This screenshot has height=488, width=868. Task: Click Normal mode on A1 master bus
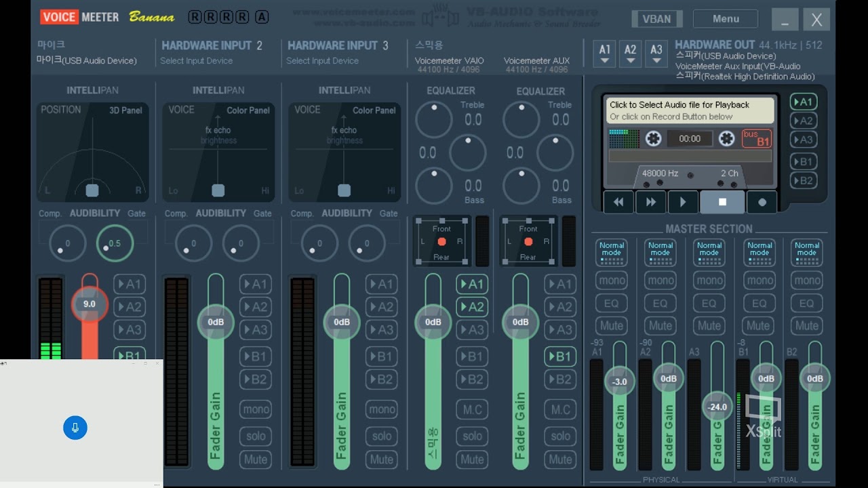[x=612, y=253]
